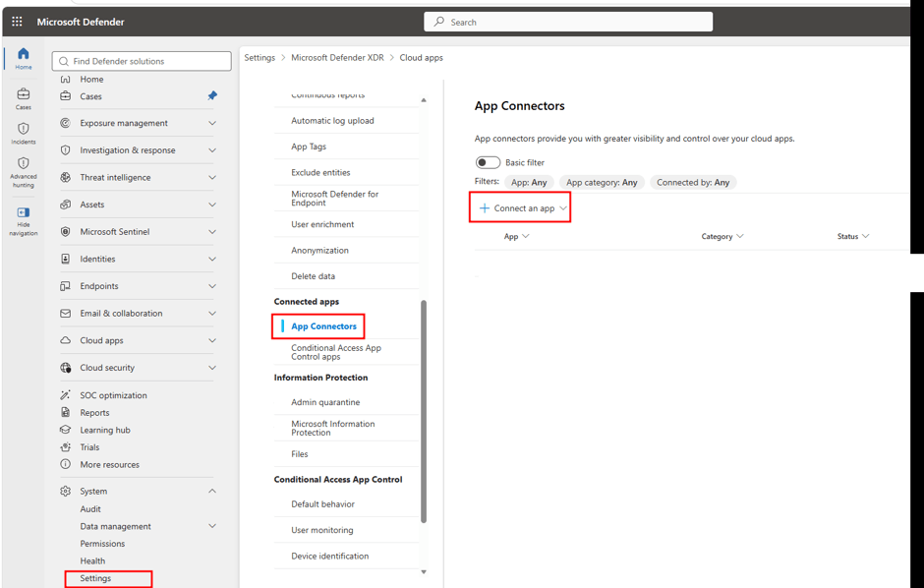Open Advanced hunting icon in rail
924x588 pixels.
(x=23, y=163)
